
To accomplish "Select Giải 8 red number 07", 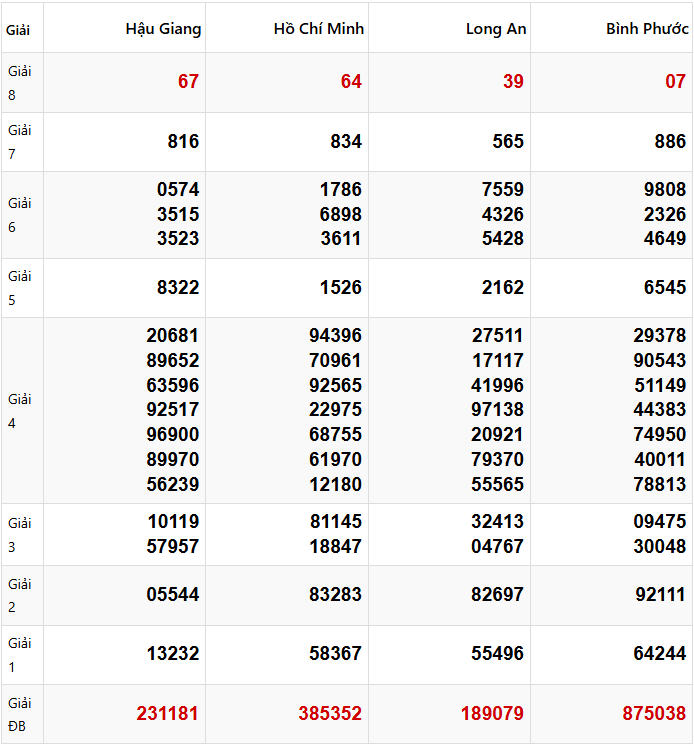I will [675, 81].
